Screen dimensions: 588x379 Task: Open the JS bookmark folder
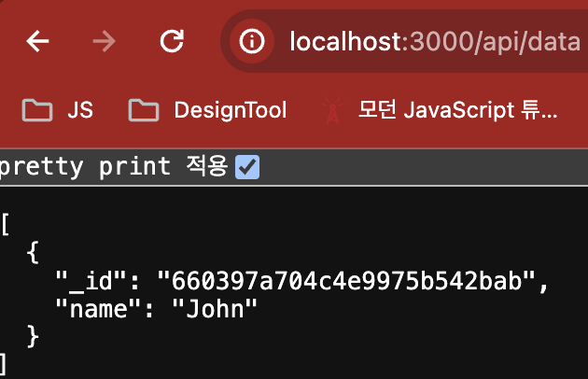click(58, 110)
